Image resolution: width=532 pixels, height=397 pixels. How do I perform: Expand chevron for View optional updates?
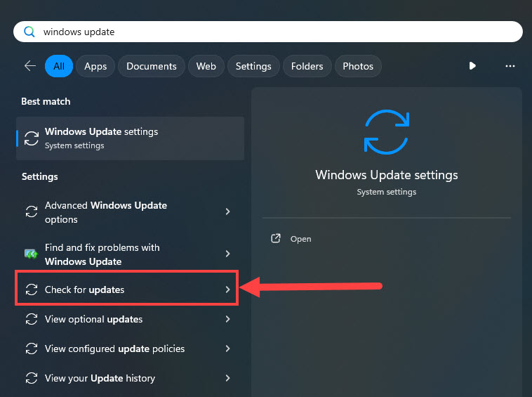pos(227,319)
